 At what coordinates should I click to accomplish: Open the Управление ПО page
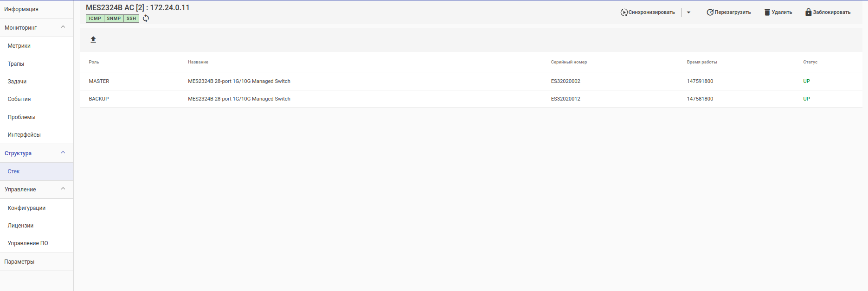pyautogui.click(x=37, y=243)
